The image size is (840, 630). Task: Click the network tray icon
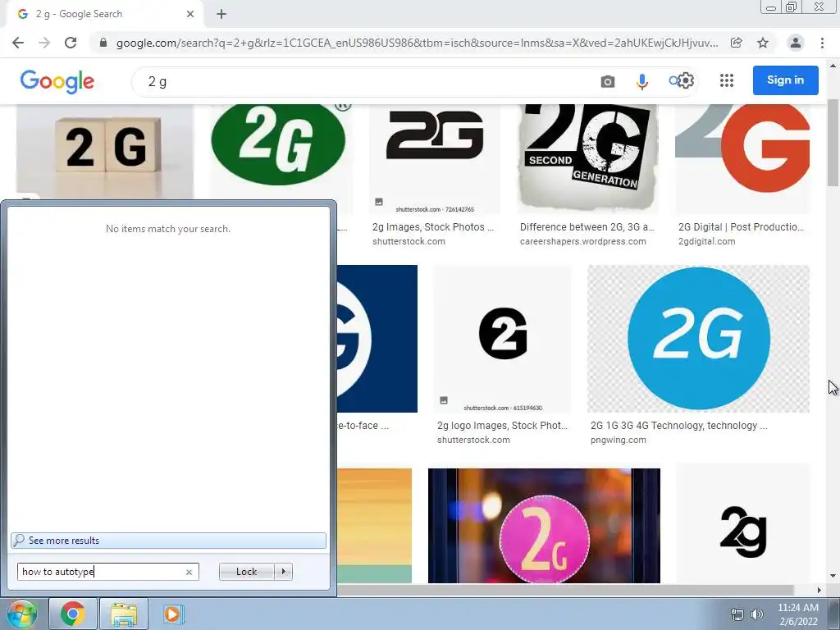click(x=737, y=614)
